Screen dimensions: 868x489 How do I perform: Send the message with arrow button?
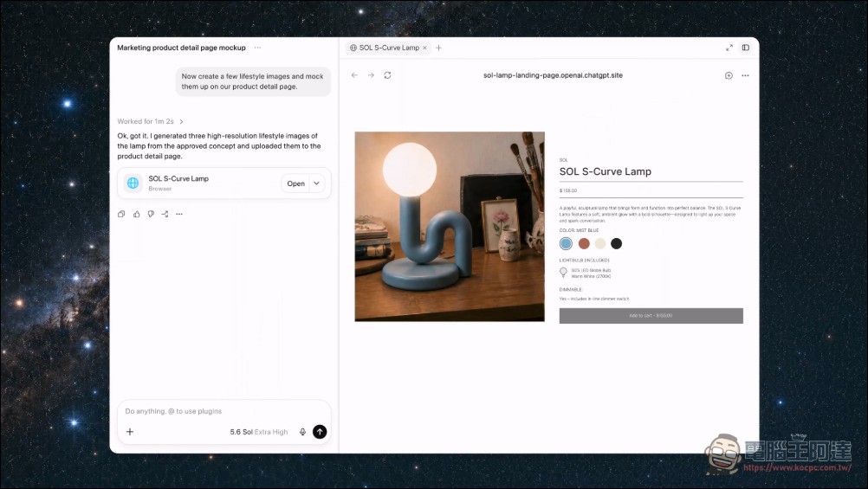point(320,432)
